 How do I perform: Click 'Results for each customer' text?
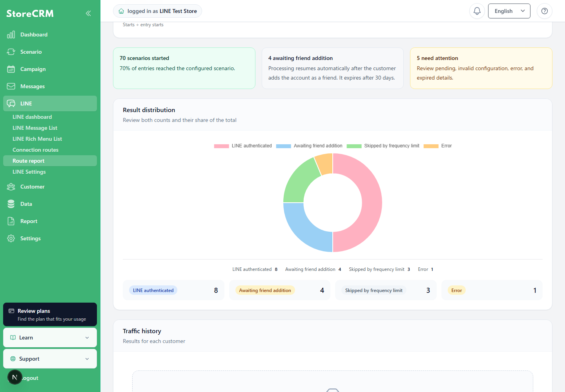pyautogui.click(x=154, y=341)
